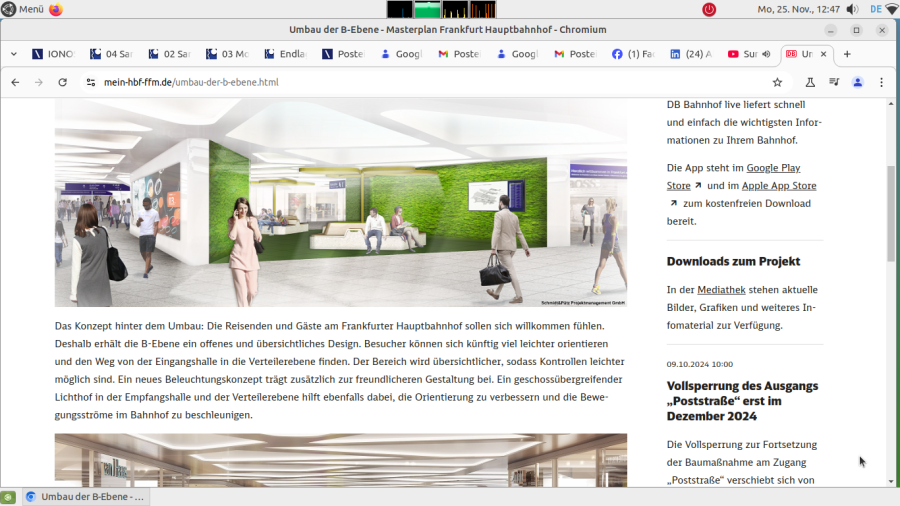The image size is (900, 506).
Task: View site information icon in address bar
Action: pos(91,82)
